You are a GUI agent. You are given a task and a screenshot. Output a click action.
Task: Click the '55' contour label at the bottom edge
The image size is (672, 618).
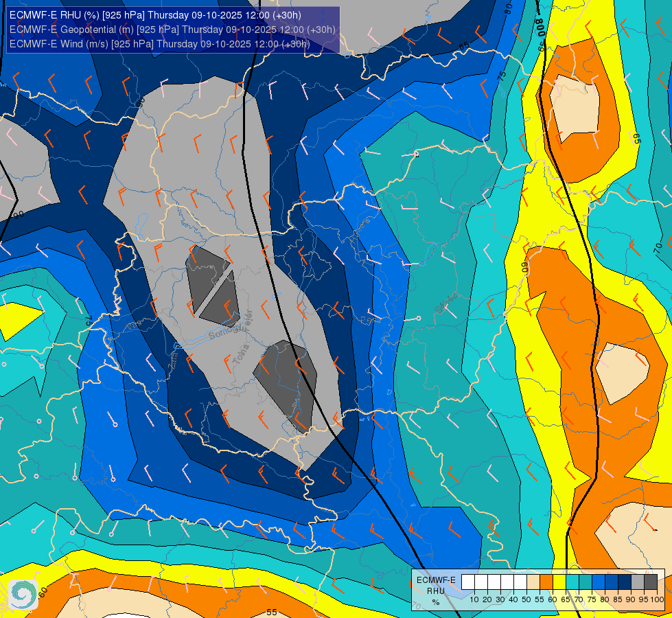click(272, 613)
